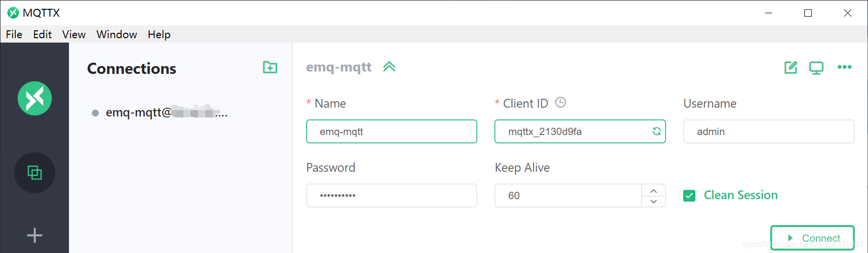Click the Name input field

tap(392, 131)
